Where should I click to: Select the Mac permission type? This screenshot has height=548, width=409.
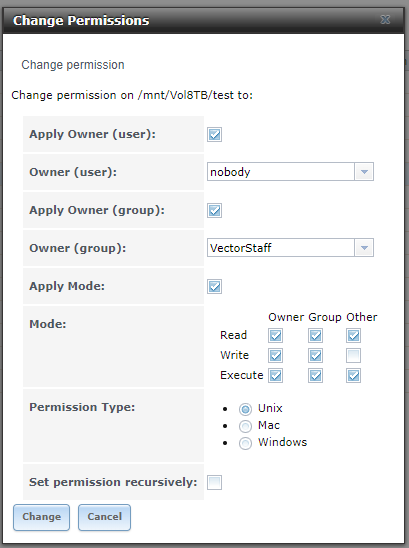[245, 426]
